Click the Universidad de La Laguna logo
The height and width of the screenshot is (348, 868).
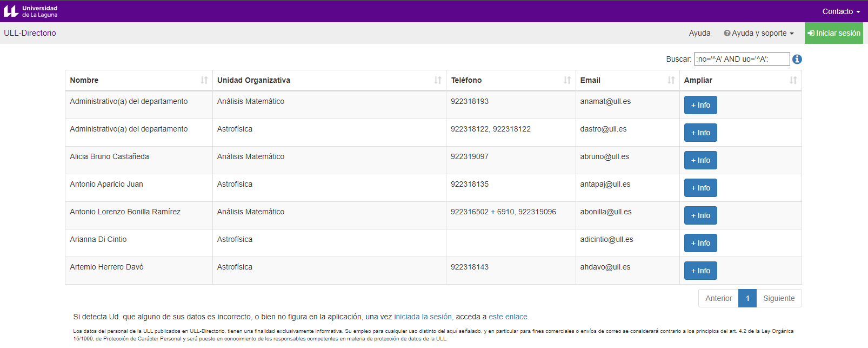tap(31, 11)
